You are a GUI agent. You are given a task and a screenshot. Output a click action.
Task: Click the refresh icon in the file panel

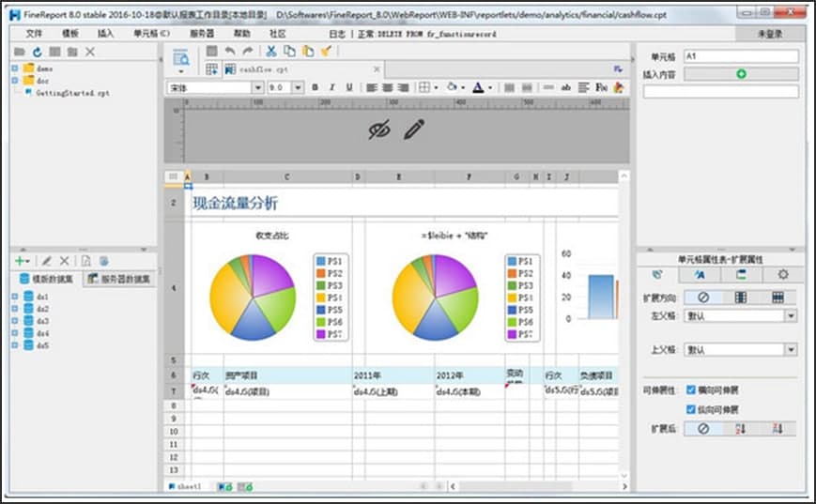[x=37, y=52]
